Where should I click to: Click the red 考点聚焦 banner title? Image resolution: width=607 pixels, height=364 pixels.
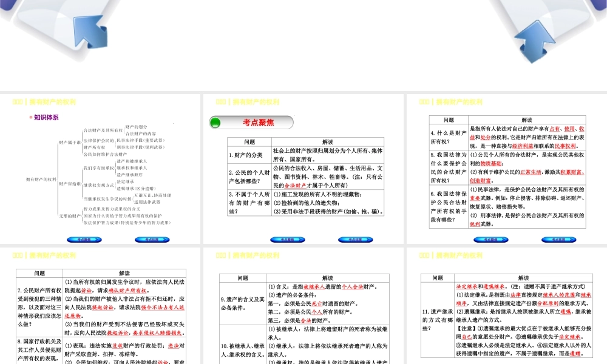click(x=258, y=123)
